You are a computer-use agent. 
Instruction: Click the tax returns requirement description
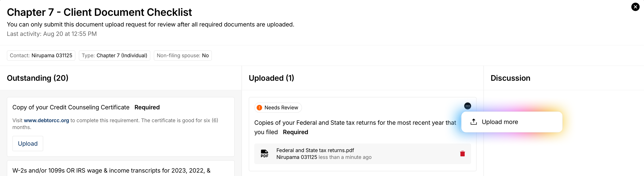(x=355, y=123)
